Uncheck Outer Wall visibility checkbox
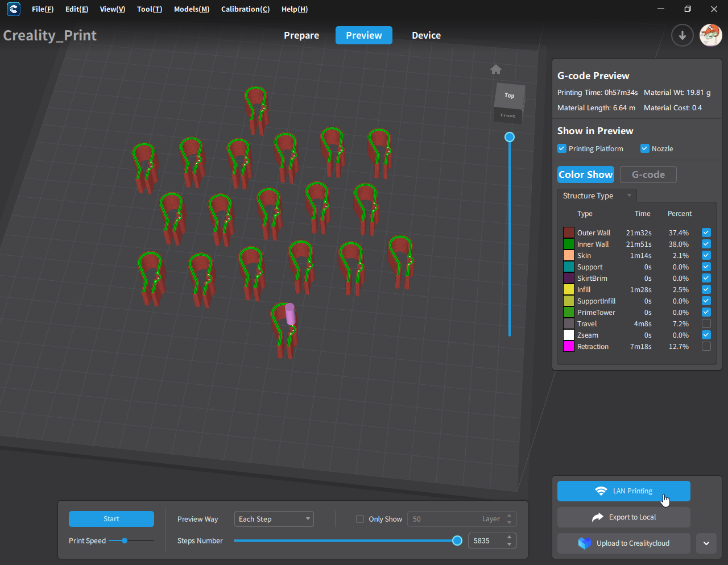The image size is (728, 565). (x=706, y=232)
